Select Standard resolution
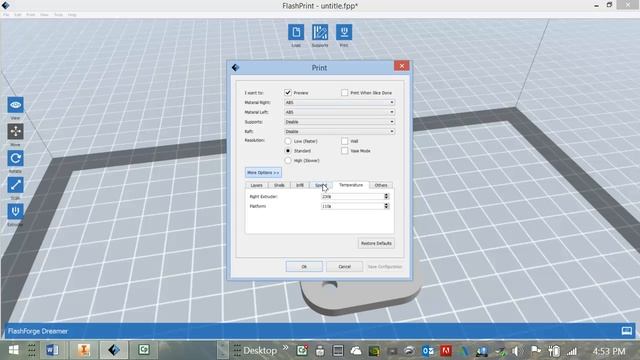 tap(288, 151)
